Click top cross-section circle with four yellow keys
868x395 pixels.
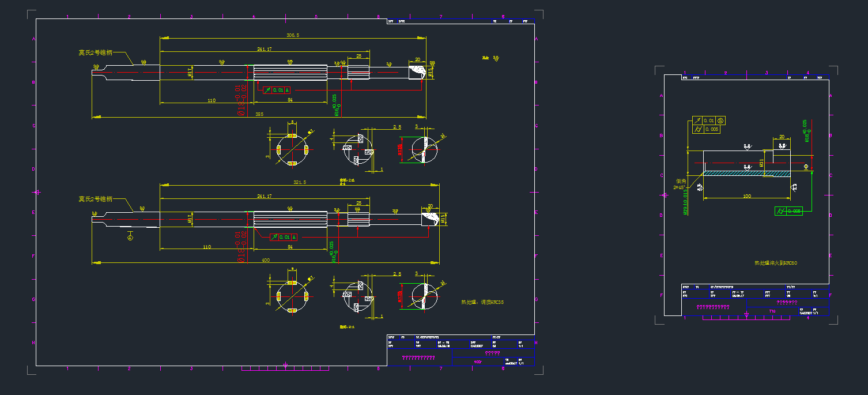coord(292,150)
